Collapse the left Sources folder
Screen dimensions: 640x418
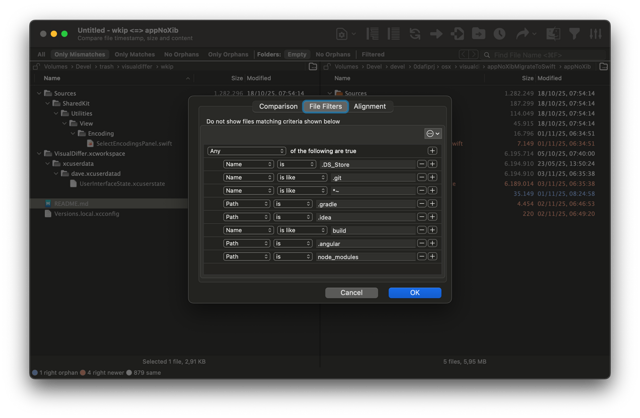pos(39,93)
